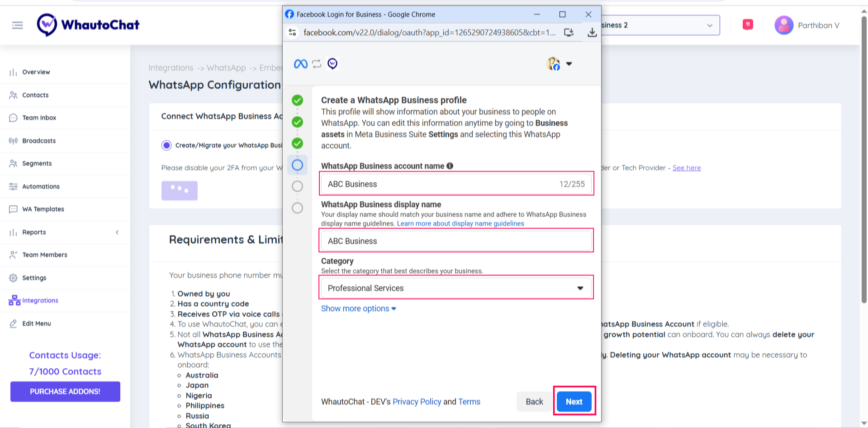Click the '7/1000 Contacts' usage text
The height and width of the screenshot is (428, 868).
[65, 371]
